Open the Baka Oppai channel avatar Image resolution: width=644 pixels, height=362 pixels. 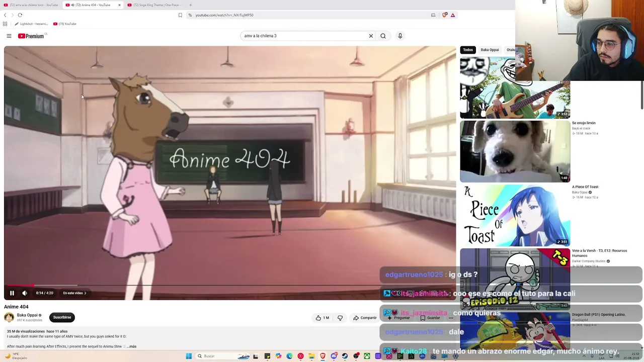tap(9, 317)
